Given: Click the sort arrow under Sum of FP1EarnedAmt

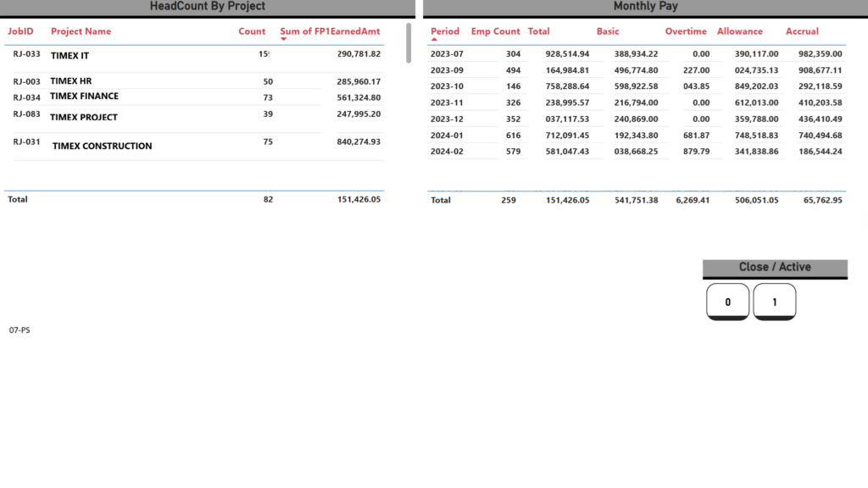Looking at the screenshot, I should coord(283,39).
